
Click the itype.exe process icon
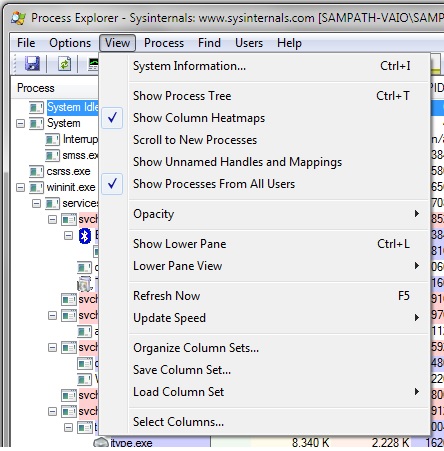(x=101, y=442)
